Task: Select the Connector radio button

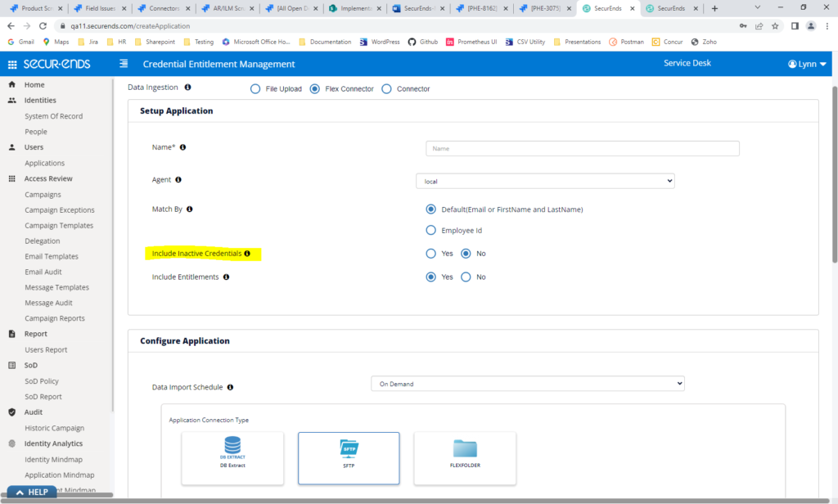Action: click(386, 88)
